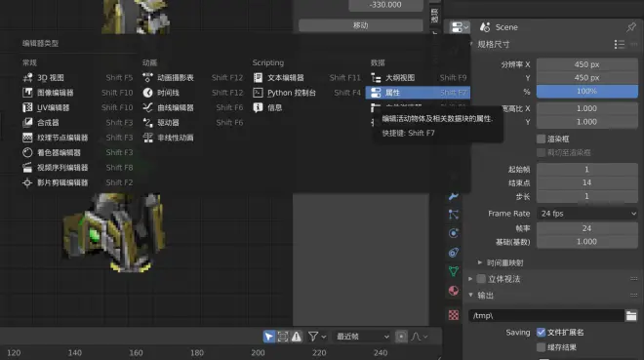Collapse the 规格尺寸 panel
644x360 pixels.
470,44
